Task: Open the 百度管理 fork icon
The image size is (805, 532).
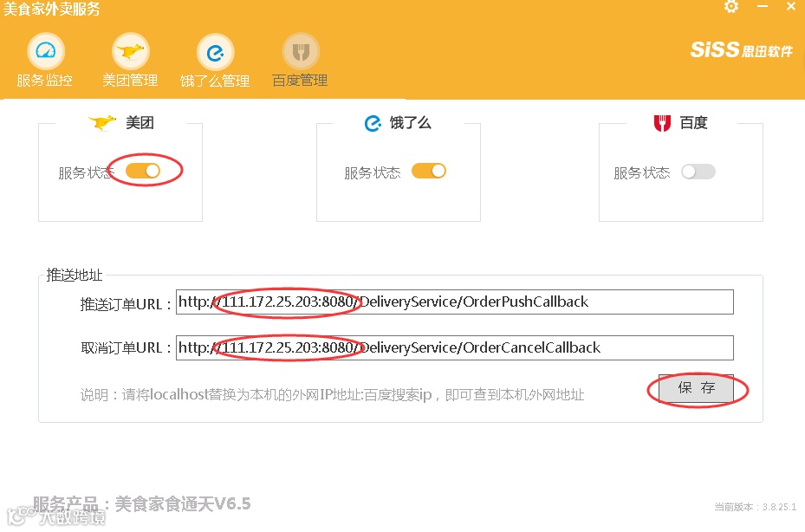Action: pos(301,51)
